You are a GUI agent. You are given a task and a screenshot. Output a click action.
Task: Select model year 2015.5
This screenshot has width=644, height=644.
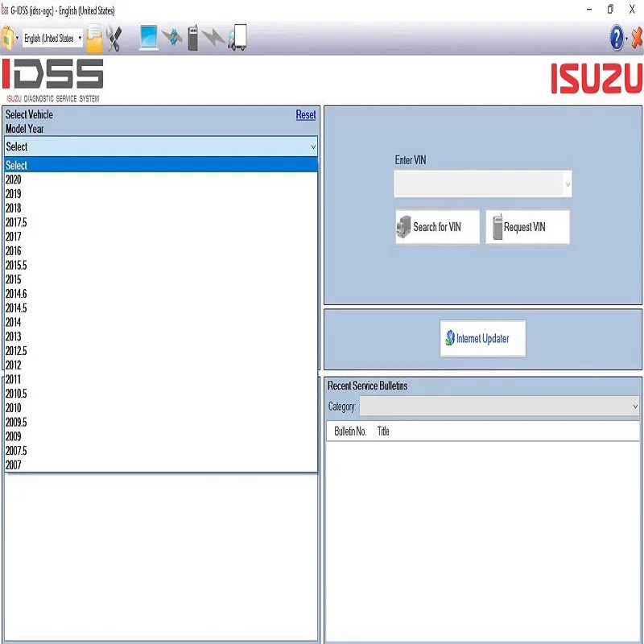pyautogui.click(x=161, y=266)
